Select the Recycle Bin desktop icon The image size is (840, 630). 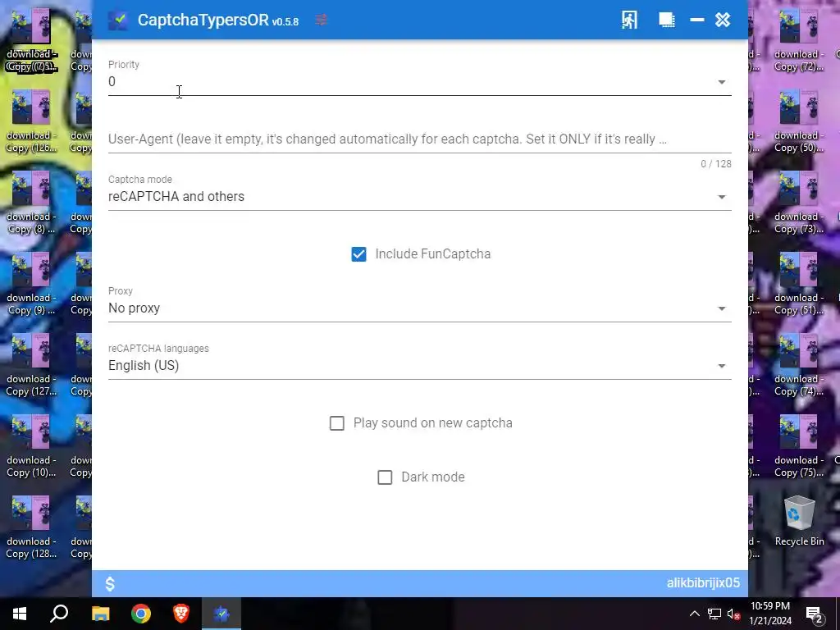[799, 521]
